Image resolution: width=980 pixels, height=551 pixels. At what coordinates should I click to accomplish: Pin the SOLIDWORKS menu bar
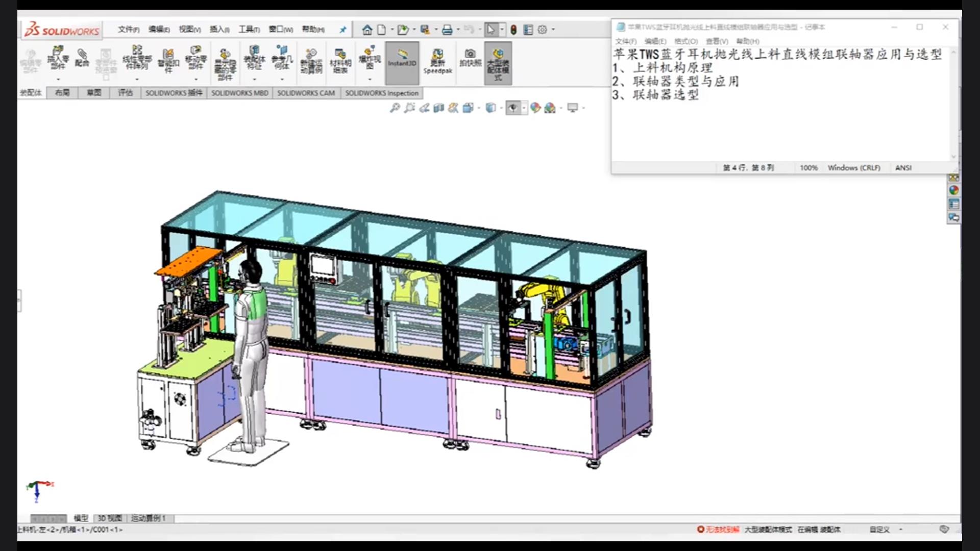343,30
